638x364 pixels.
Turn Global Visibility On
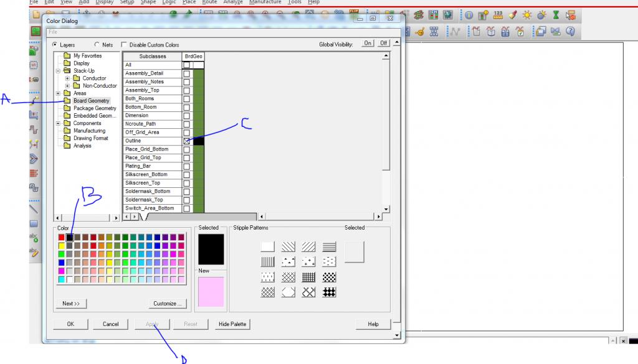(368, 43)
